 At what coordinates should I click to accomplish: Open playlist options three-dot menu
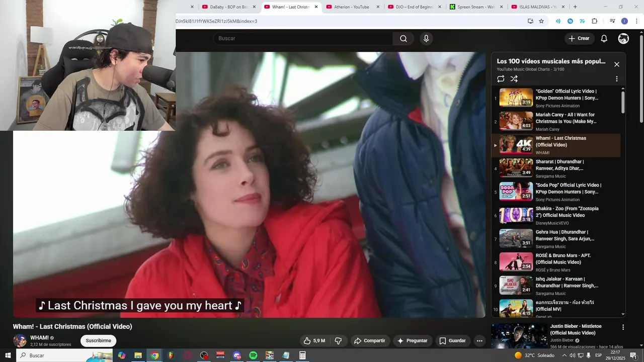coord(617,79)
